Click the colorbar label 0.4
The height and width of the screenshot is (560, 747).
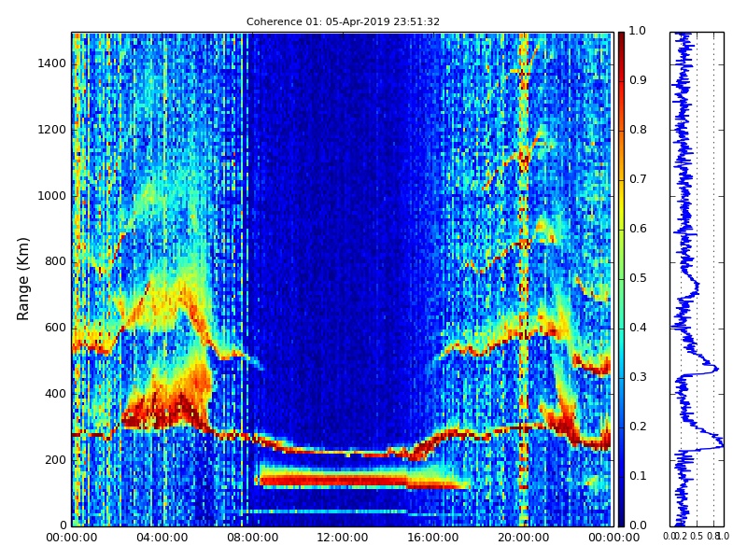[x=638, y=328]
